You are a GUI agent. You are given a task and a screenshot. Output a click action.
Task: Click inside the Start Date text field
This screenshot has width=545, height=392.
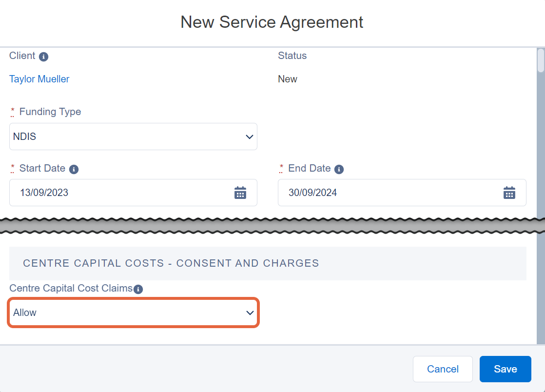click(x=122, y=193)
